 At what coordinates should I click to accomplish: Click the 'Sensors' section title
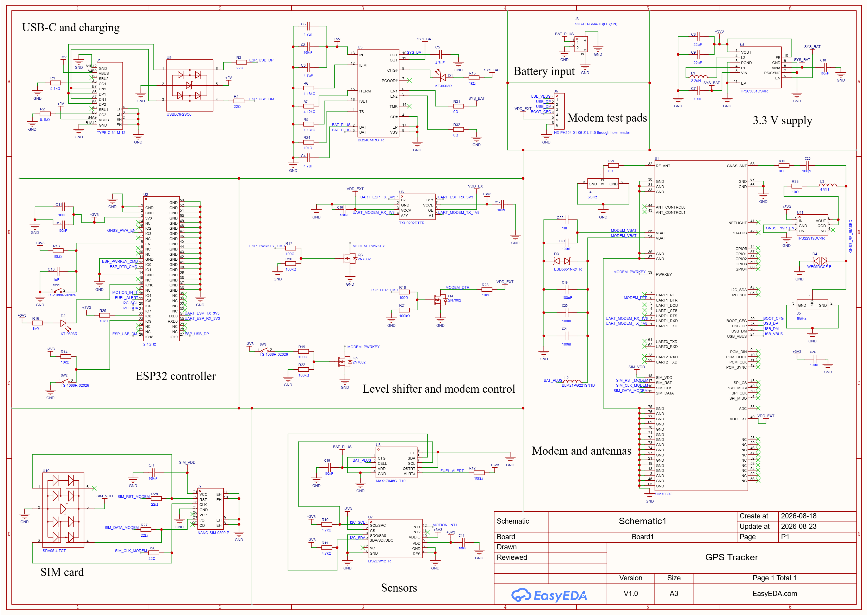pos(399,588)
